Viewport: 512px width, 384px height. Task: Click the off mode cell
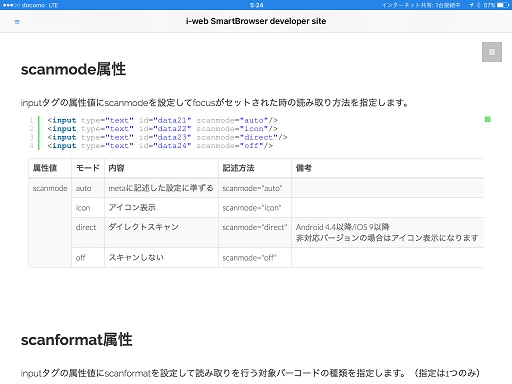(88, 258)
